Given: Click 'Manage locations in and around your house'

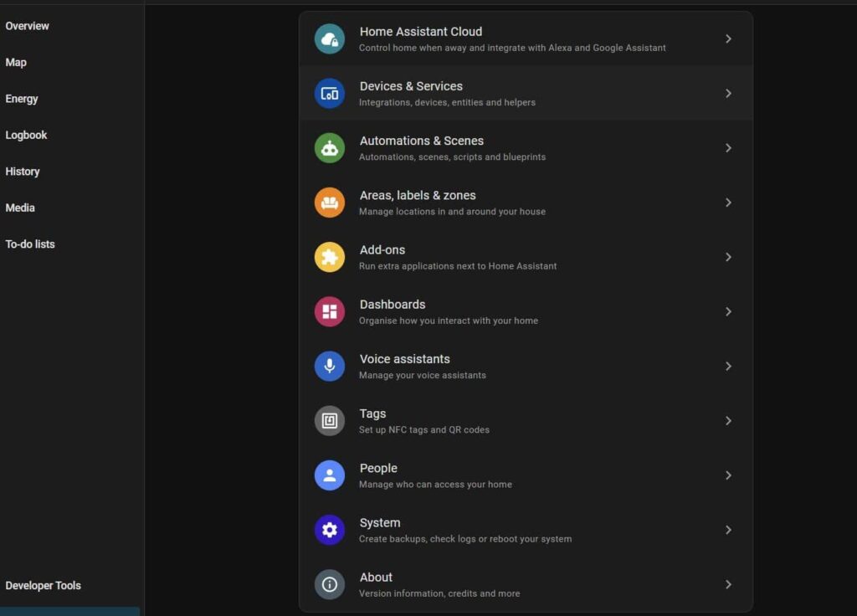Looking at the screenshot, I should click(x=452, y=212).
